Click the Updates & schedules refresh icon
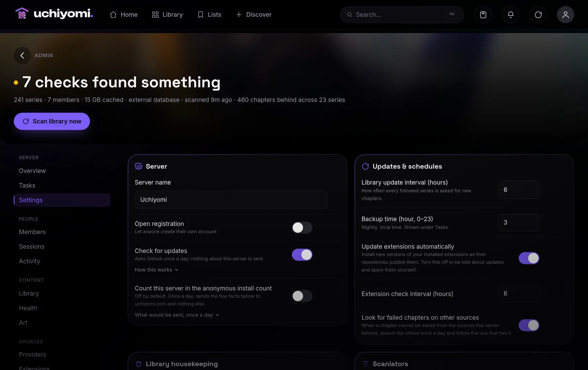 (366, 166)
